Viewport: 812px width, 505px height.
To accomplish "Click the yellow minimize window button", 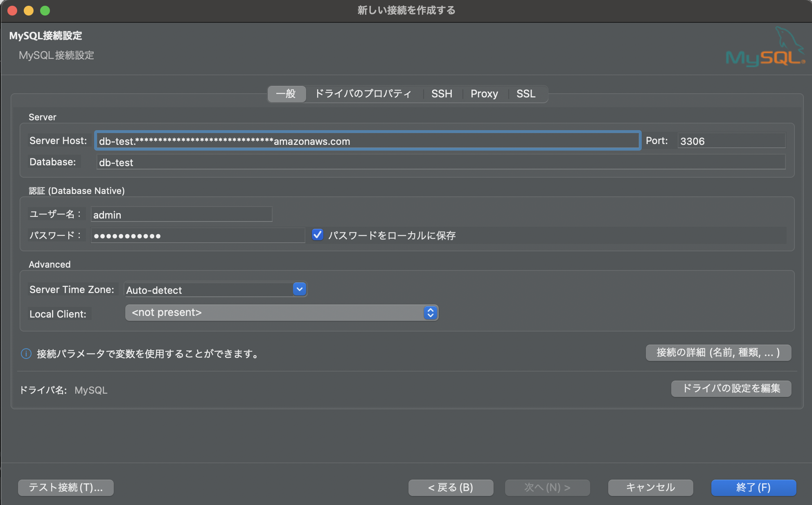I will 29,11.
